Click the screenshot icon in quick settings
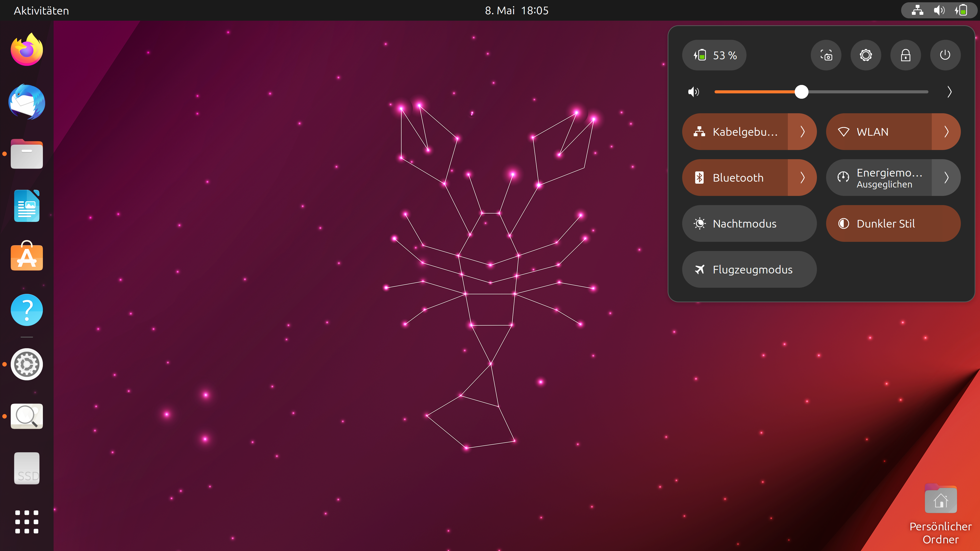Viewport: 980px width, 551px height. coord(826,55)
